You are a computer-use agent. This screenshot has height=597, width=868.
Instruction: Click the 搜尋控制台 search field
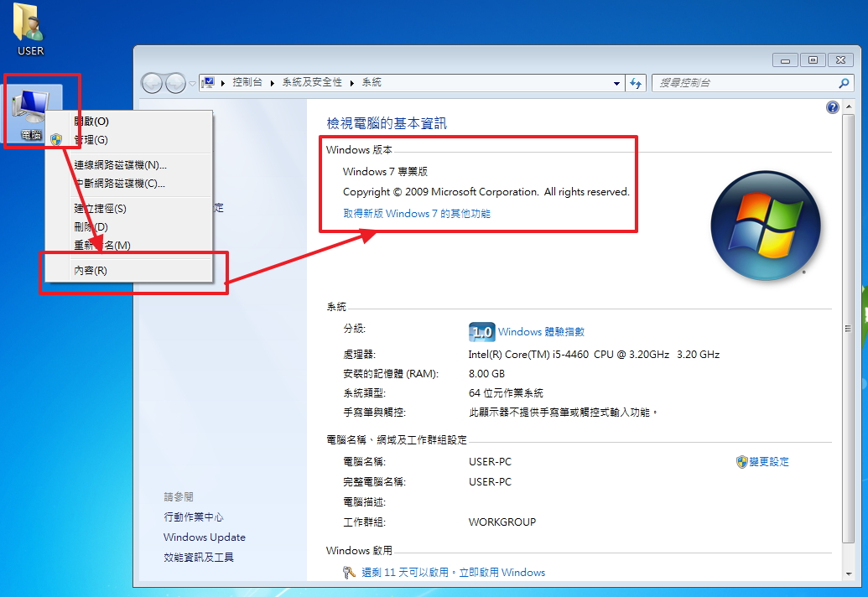click(x=745, y=83)
